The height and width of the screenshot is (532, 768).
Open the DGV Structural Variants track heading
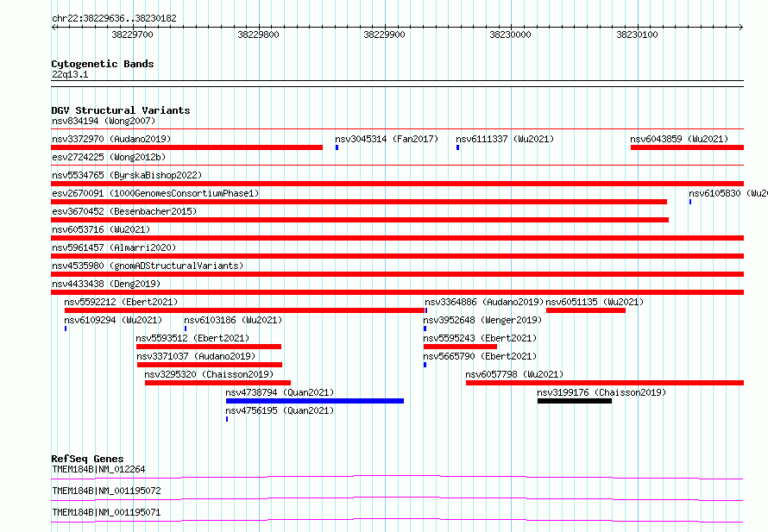[121, 110]
